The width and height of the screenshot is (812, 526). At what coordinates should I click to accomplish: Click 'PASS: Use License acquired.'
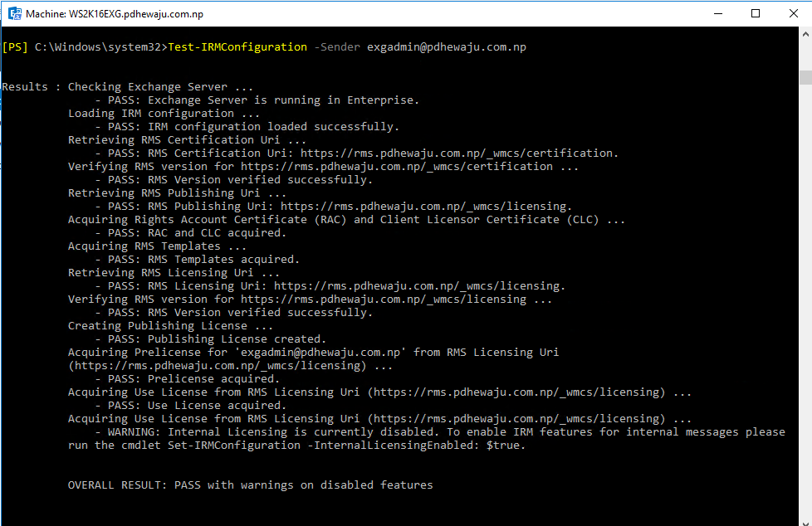coord(197,406)
